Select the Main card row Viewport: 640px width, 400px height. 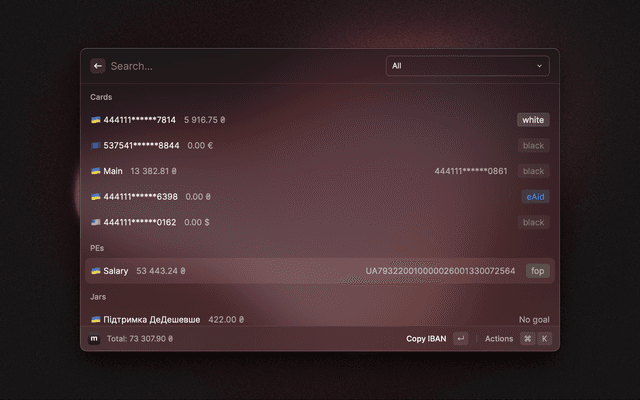pos(300,171)
